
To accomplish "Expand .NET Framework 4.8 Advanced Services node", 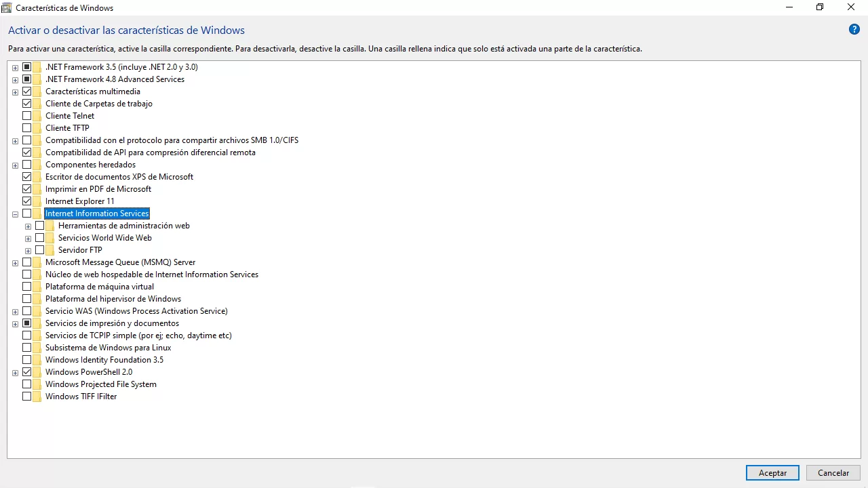I will pos(15,80).
